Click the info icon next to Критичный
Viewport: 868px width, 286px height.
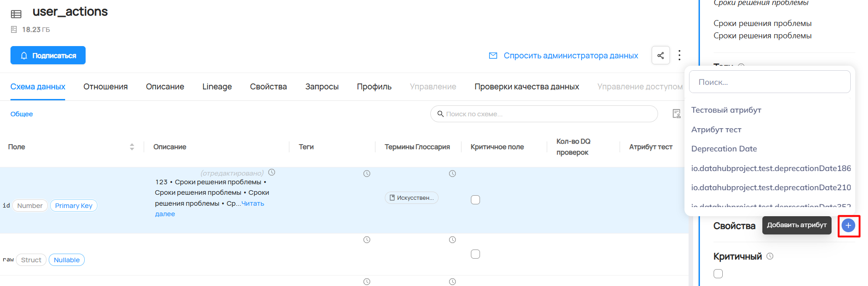point(770,256)
